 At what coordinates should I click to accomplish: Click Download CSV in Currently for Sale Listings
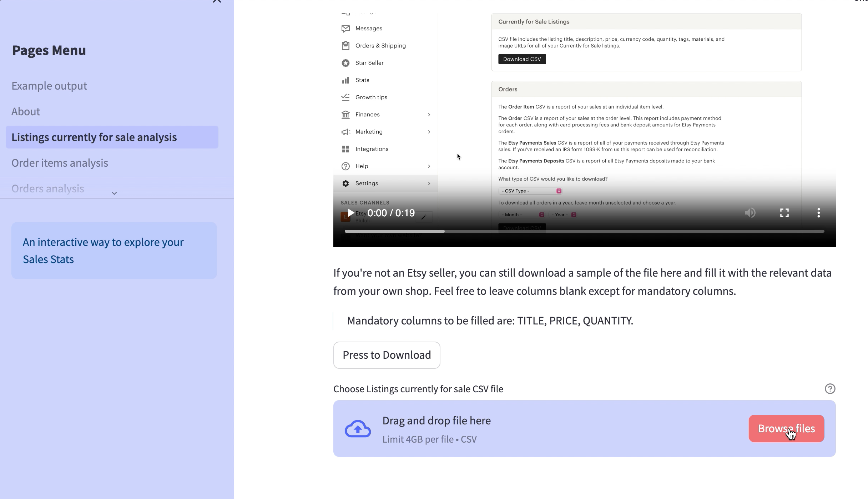point(522,59)
